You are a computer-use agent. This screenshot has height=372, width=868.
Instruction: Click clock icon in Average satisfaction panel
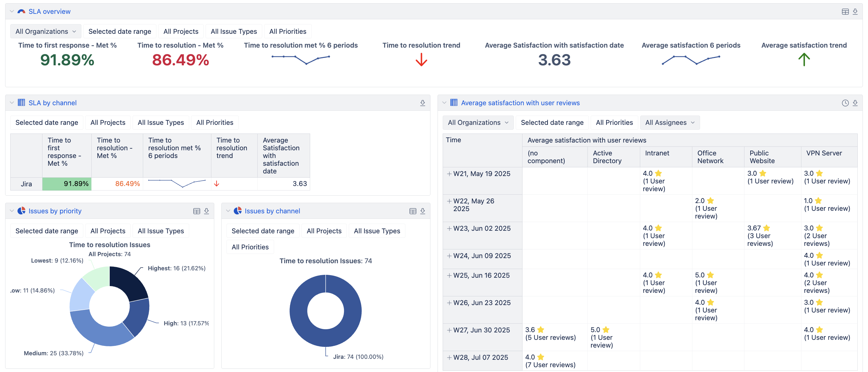(x=845, y=103)
